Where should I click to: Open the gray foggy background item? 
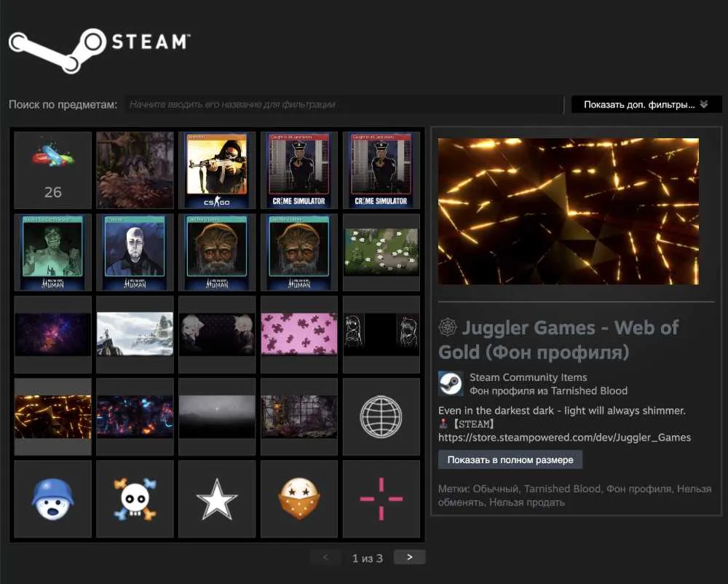[x=217, y=417]
